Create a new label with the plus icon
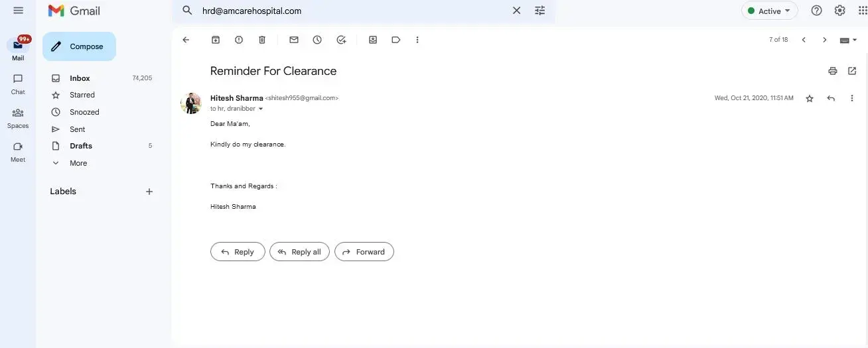 coord(149,192)
